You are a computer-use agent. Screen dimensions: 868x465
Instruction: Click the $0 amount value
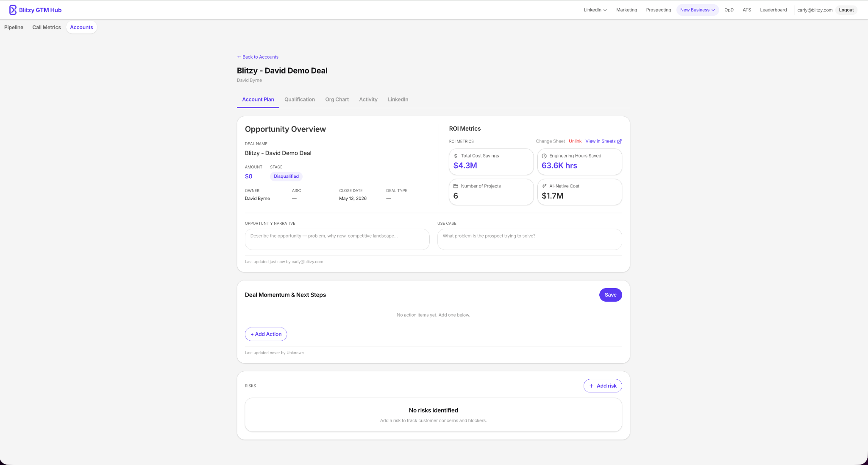point(248,176)
